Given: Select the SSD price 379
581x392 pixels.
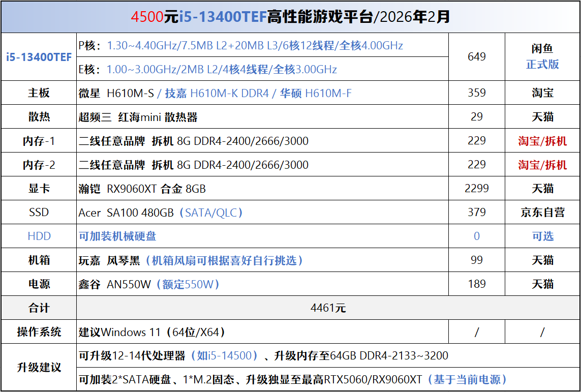Looking at the screenshot, I should click(476, 212).
